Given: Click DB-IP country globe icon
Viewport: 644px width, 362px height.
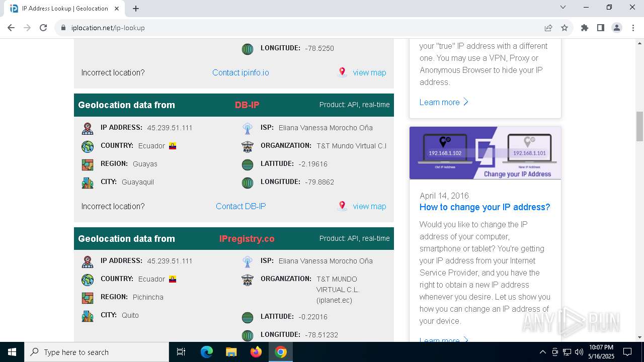Looking at the screenshot, I should (x=88, y=146).
